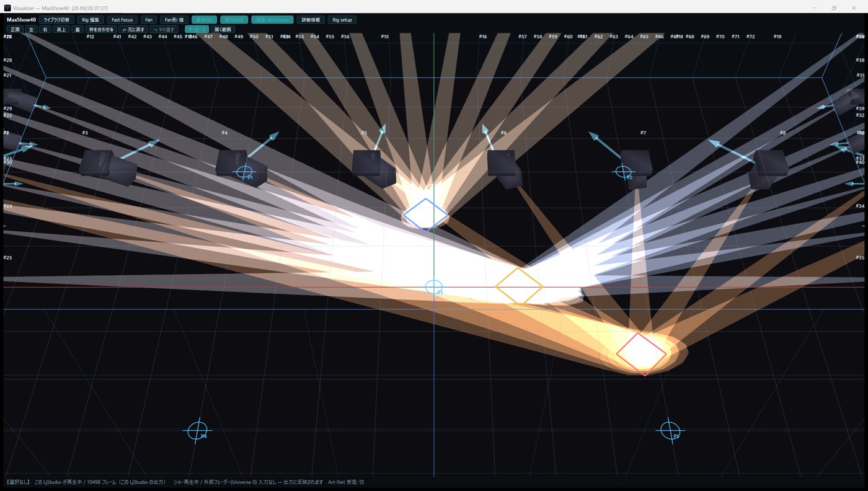Open the Rig setup panel
The height and width of the screenshot is (491, 868).
click(x=342, y=20)
